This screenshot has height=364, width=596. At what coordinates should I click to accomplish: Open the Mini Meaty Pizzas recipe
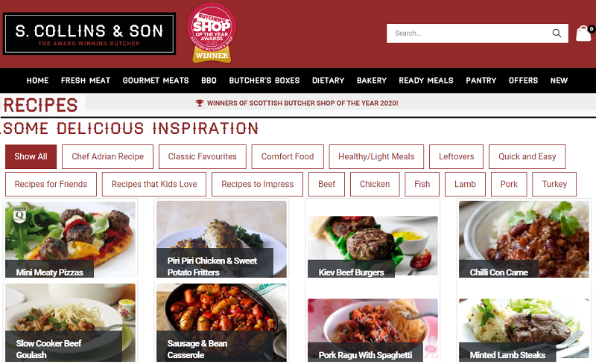click(70, 240)
